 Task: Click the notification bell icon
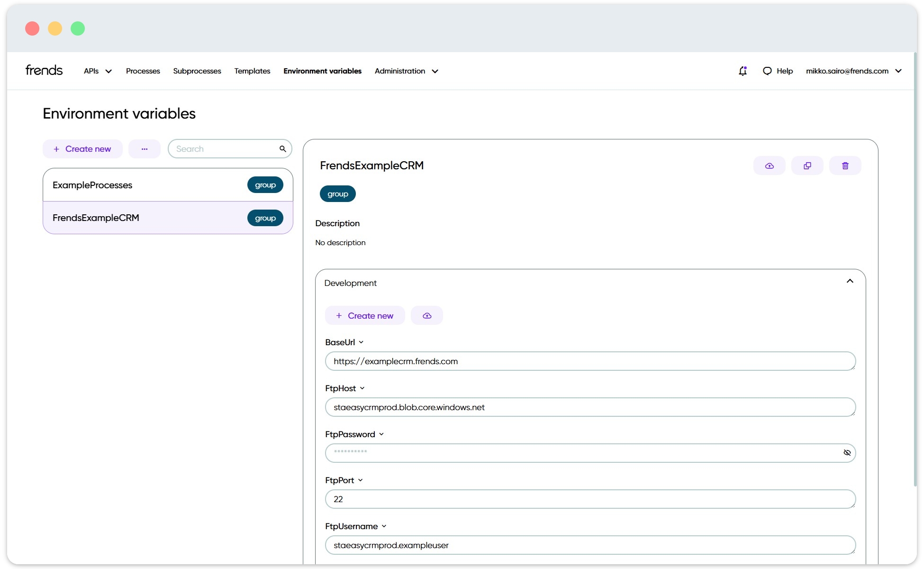pos(743,71)
